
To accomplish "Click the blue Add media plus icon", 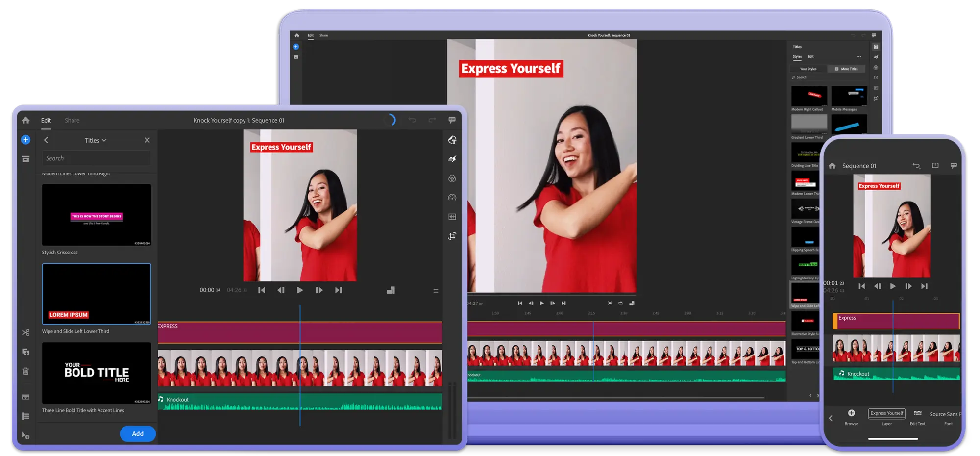I will point(25,139).
